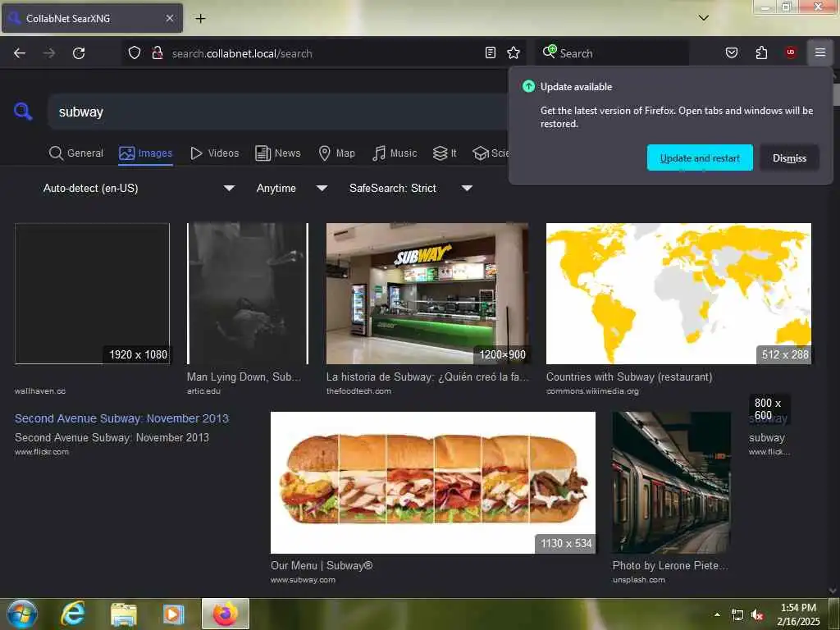Bookmark this page with the star icon
840x630 pixels.
pyautogui.click(x=514, y=52)
